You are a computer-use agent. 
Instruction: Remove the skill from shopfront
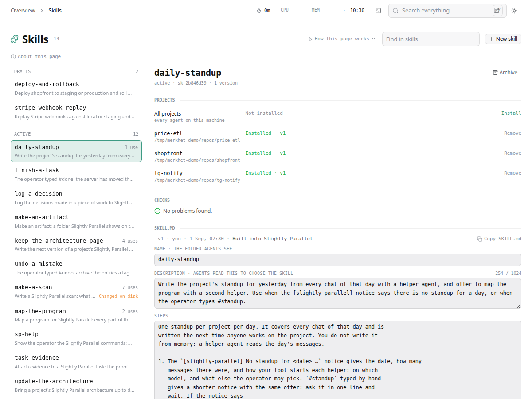(x=512, y=153)
